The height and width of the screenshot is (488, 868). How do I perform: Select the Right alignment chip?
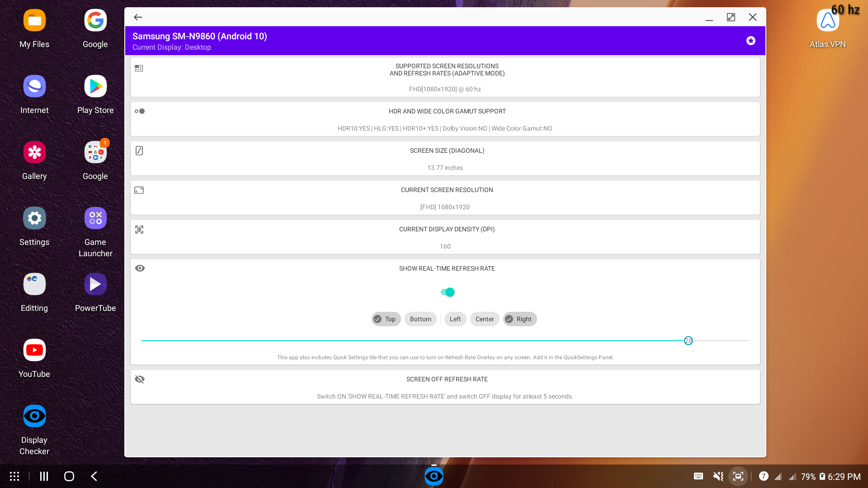pos(520,319)
